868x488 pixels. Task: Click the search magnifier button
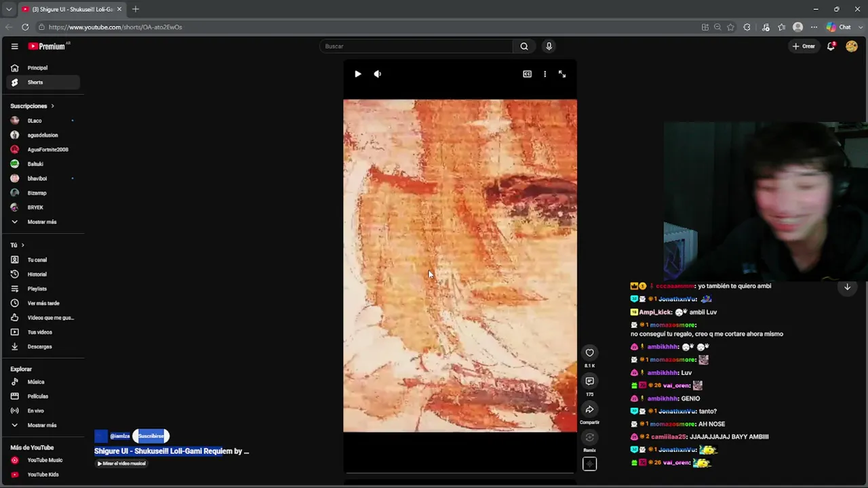point(524,46)
